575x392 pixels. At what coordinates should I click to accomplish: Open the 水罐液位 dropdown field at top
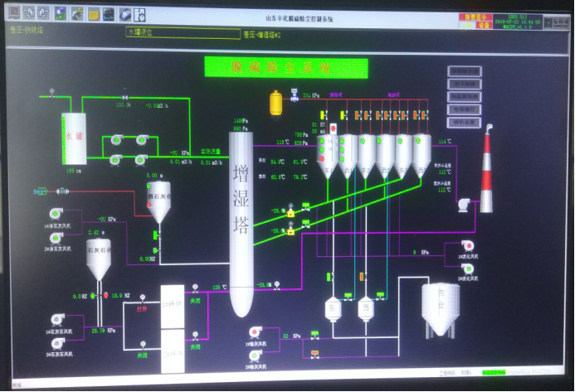click(181, 31)
